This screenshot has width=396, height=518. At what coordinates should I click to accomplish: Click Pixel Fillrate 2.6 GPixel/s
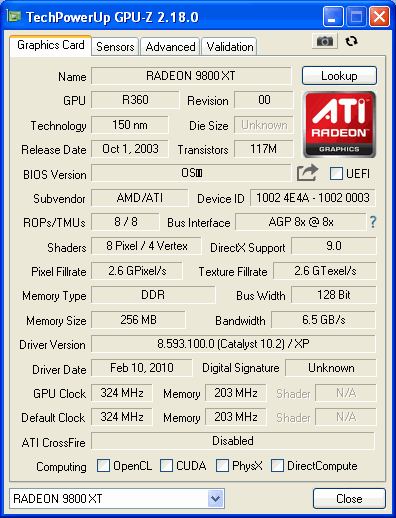coord(137,271)
